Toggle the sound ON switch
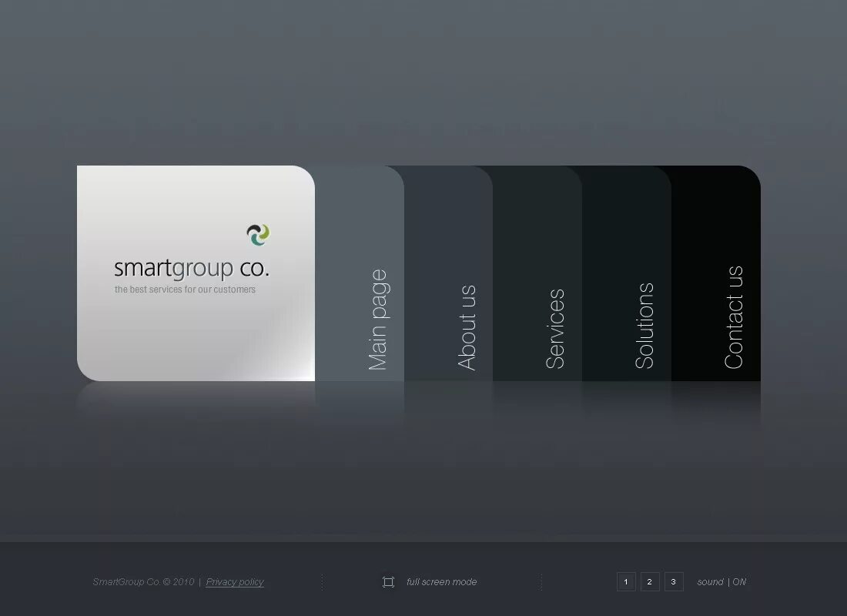 721,582
